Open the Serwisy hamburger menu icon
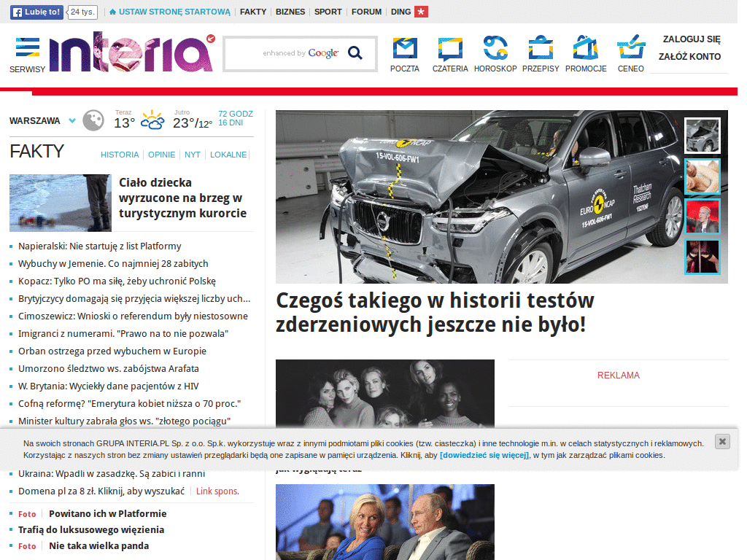This screenshot has width=747, height=560. coord(28,47)
